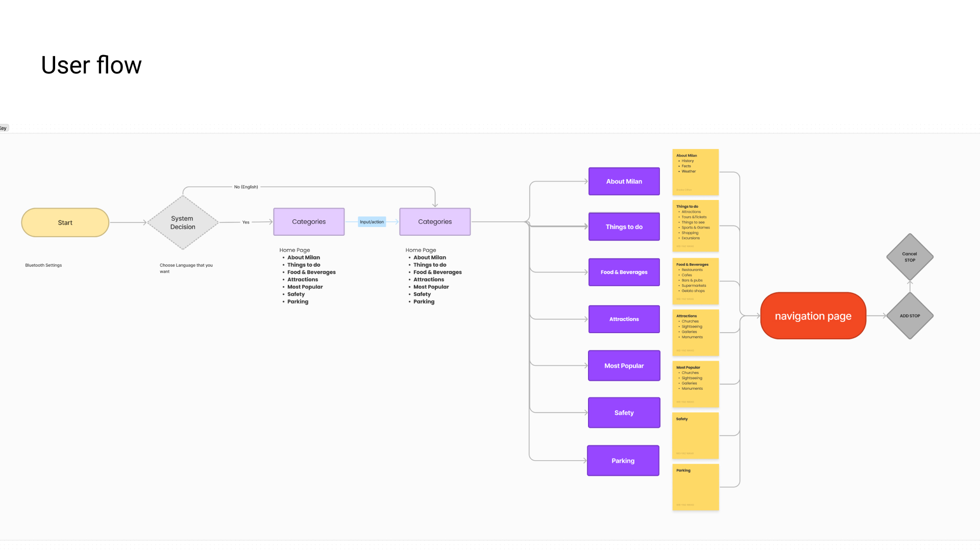Click the second Categories box
980x551 pixels.
point(435,221)
